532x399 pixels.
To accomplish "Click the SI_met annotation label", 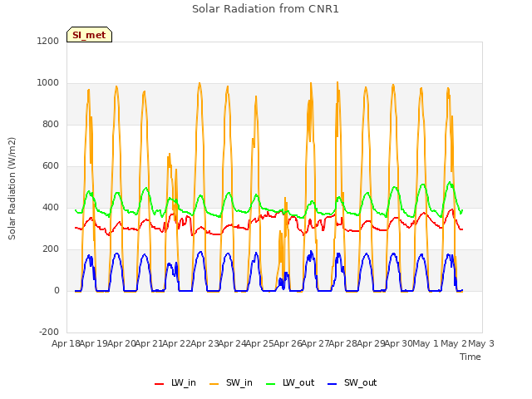I will pyautogui.click(x=89, y=35).
